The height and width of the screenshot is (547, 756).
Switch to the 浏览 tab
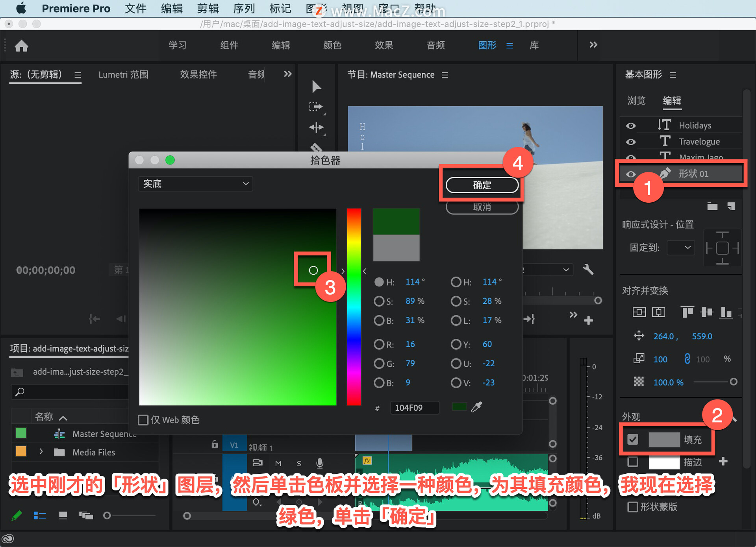(637, 100)
